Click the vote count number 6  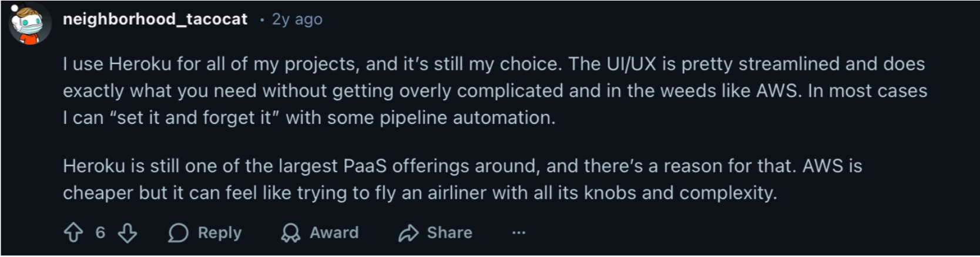[100, 233]
